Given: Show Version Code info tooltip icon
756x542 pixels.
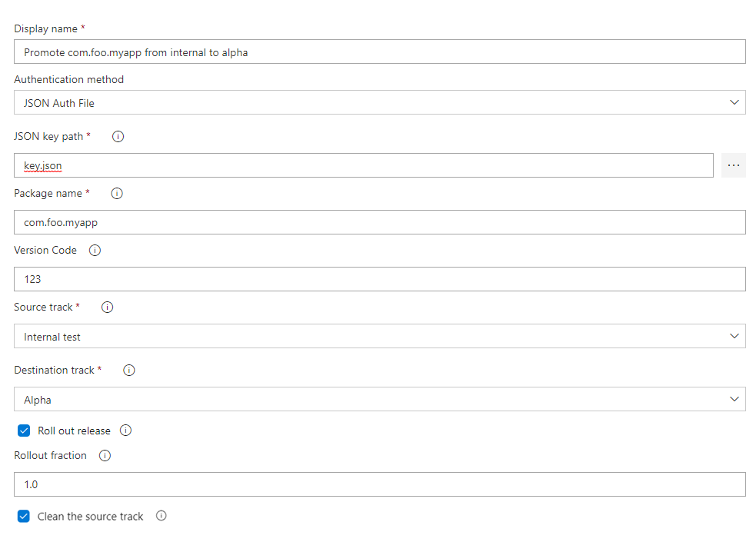Looking at the screenshot, I should click(x=95, y=251).
